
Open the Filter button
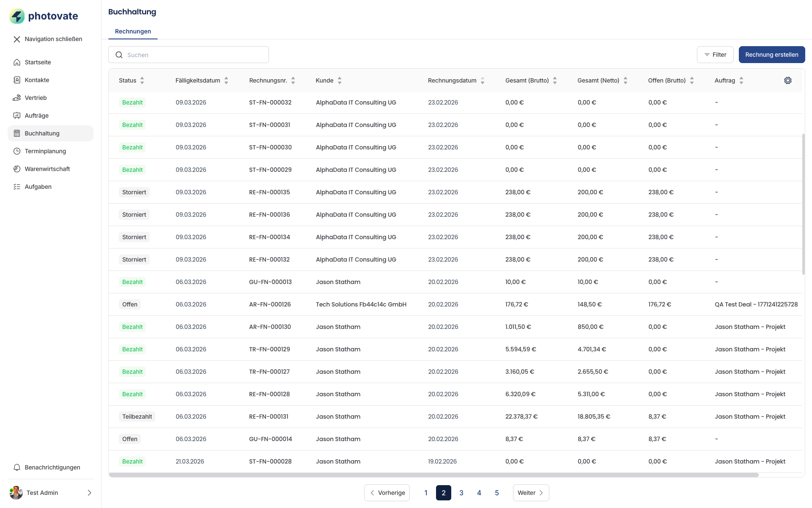pos(715,55)
